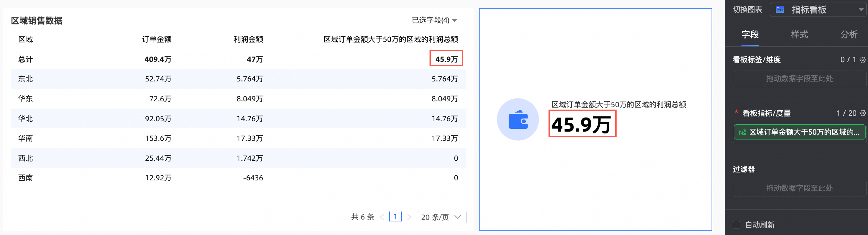Click the wallet icon in the KPI card
The image size is (868, 235).
518,120
